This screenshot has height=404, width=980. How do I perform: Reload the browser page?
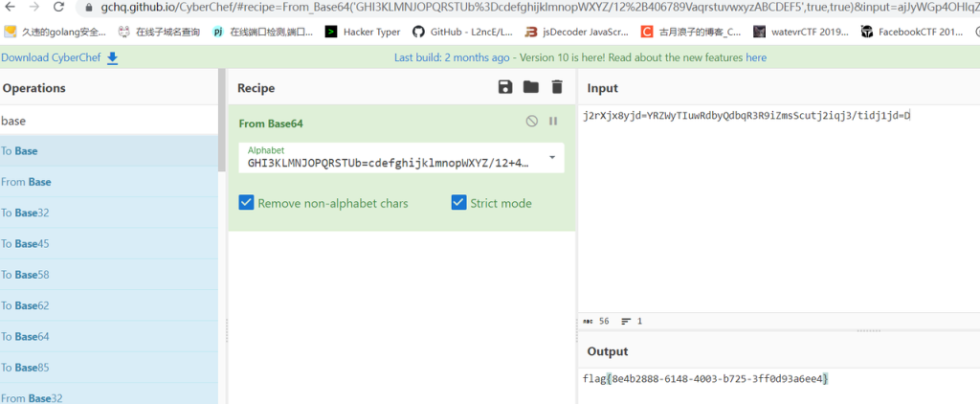click(x=58, y=8)
